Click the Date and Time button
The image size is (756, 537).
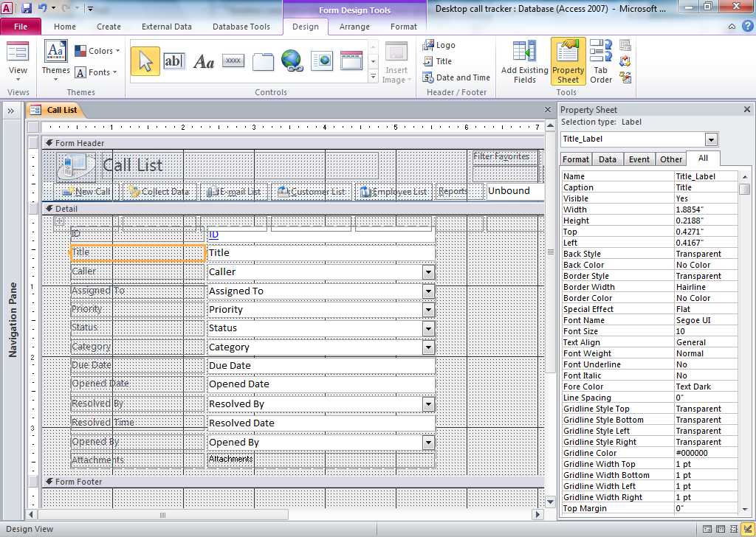(x=456, y=77)
